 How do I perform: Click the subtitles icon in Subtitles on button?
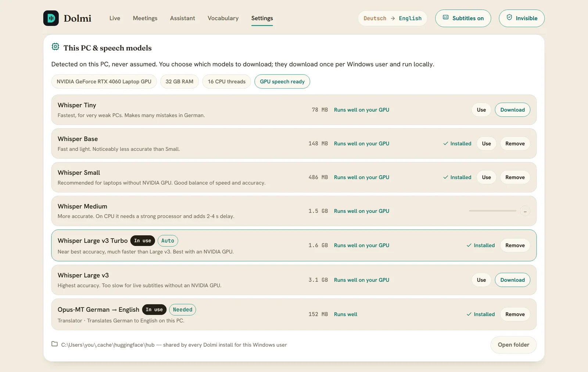[446, 18]
